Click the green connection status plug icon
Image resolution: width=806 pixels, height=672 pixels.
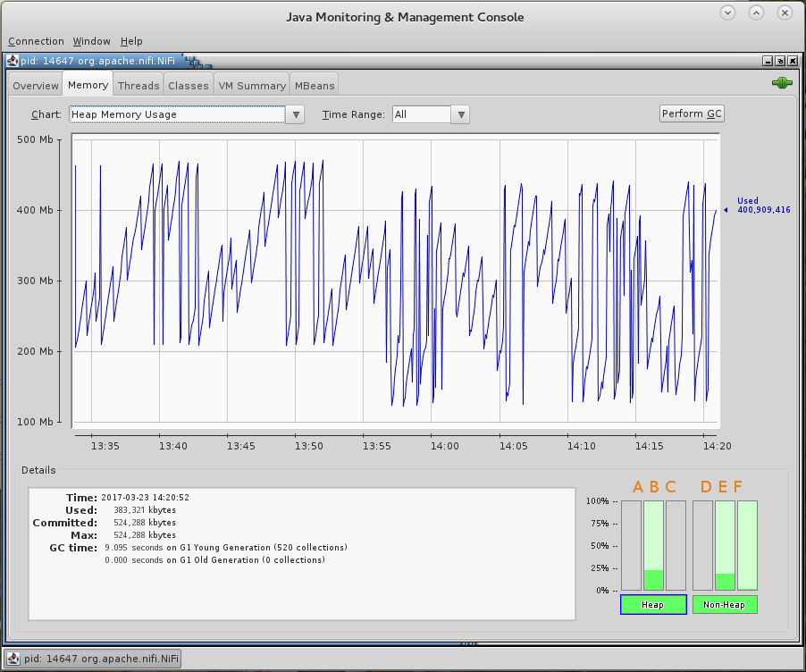click(782, 82)
